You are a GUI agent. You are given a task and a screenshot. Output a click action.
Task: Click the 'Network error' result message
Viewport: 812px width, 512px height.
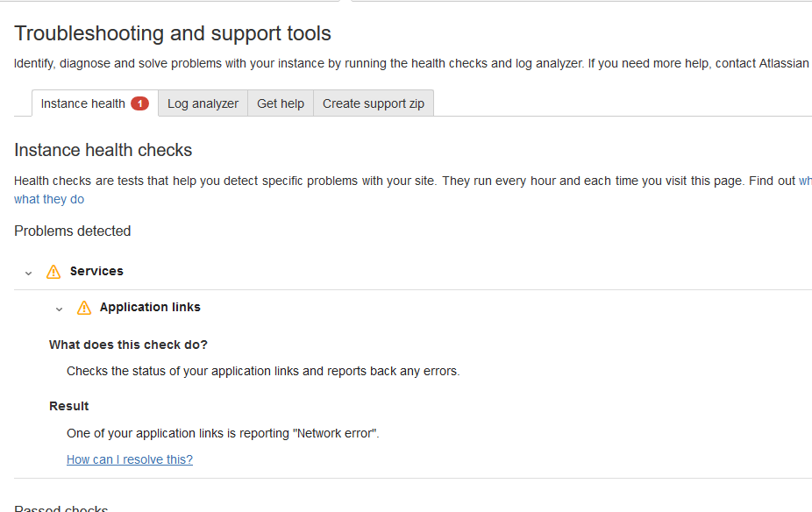[224, 433]
